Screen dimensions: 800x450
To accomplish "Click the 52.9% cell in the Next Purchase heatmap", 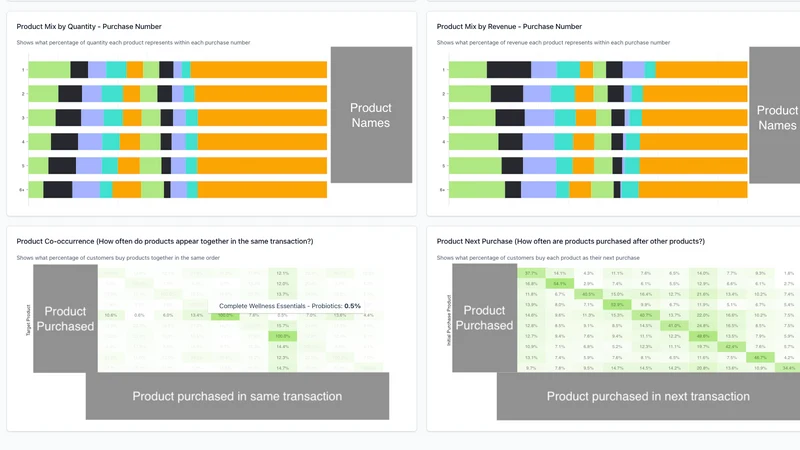I will (617, 305).
